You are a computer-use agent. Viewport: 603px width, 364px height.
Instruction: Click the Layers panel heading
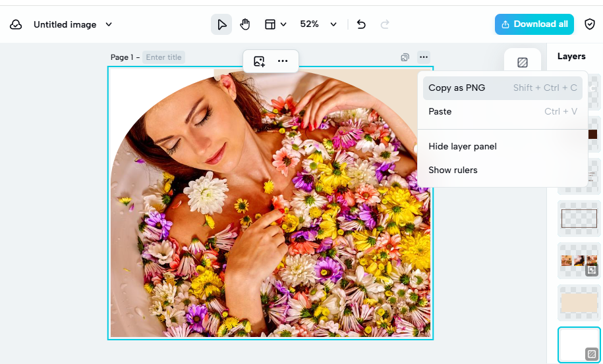click(x=571, y=57)
